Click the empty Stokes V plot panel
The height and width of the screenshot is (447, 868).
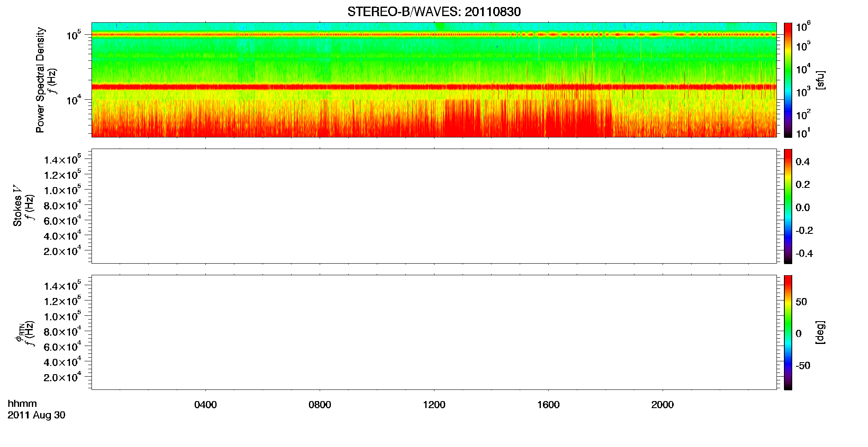tap(434, 206)
